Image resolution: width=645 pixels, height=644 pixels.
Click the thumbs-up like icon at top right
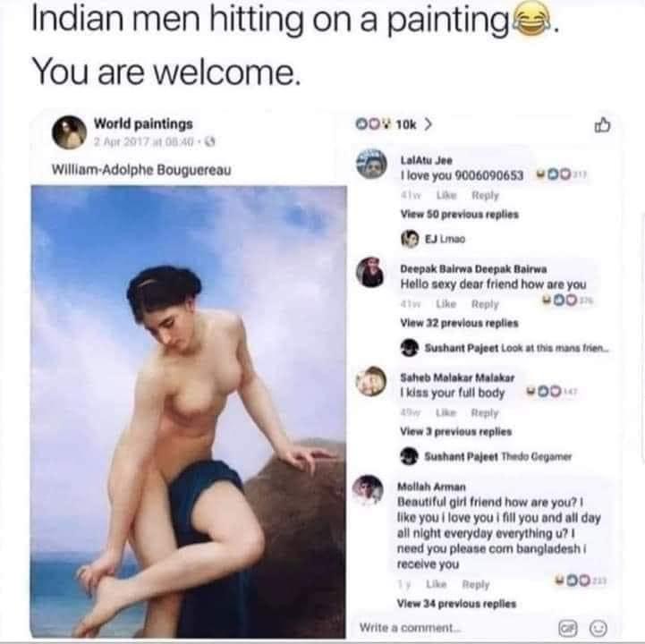(x=603, y=124)
